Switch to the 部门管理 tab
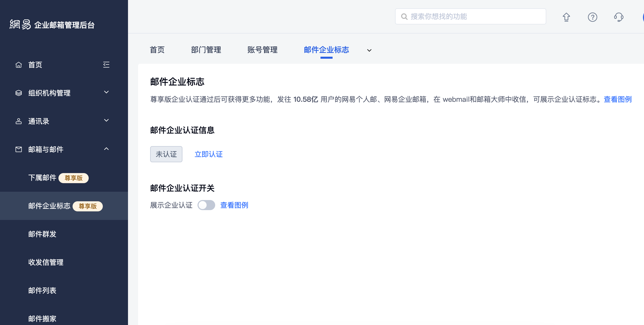The height and width of the screenshot is (325, 644). pyautogui.click(x=206, y=50)
